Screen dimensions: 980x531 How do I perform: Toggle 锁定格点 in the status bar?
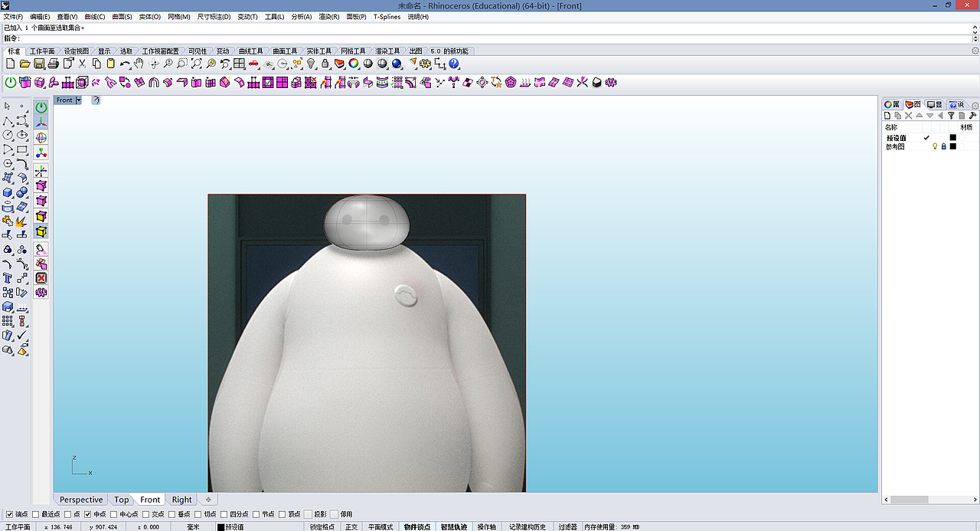click(322, 527)
